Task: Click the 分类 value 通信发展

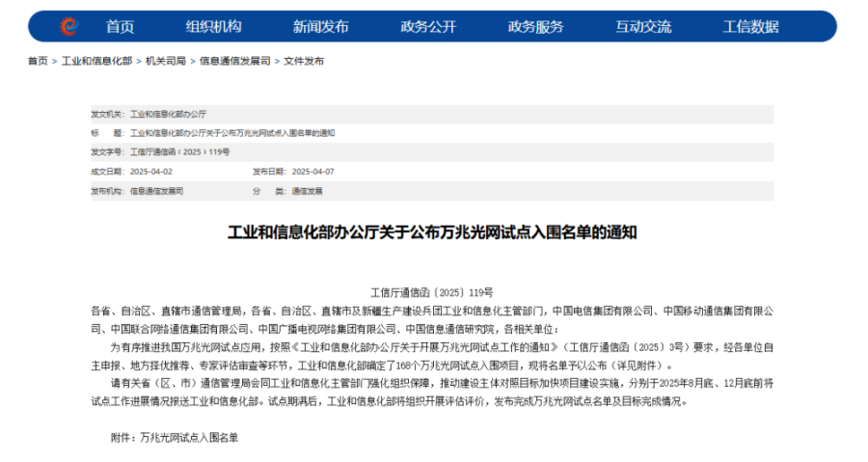Action: [308, 191]
